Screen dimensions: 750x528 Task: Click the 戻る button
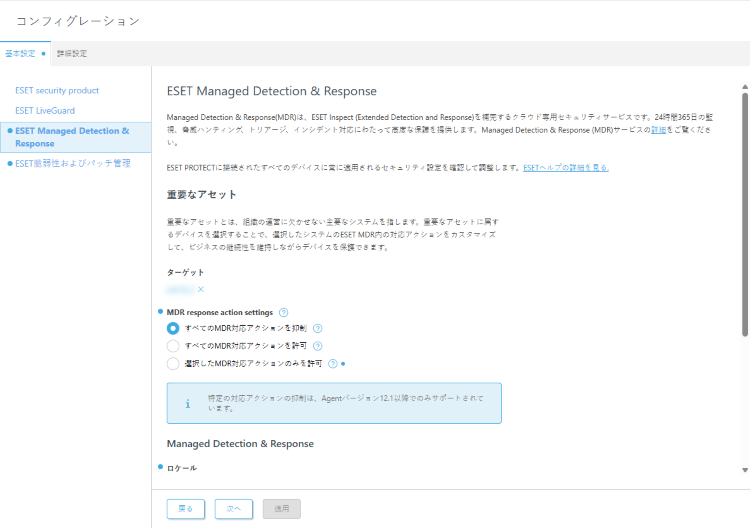pos(186,508)
